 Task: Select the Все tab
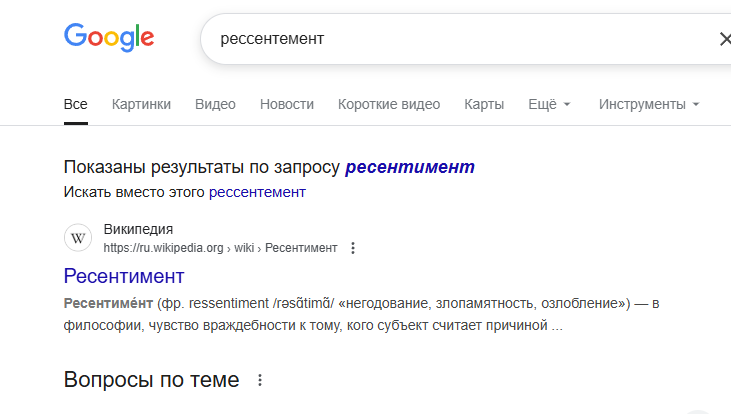coord(76,104)
